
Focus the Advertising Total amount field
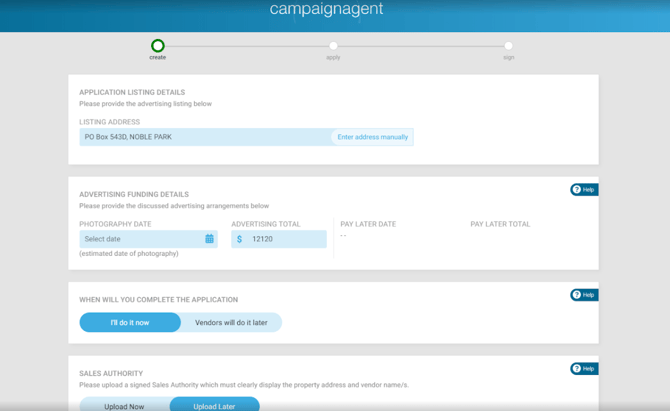click(279, 239)
